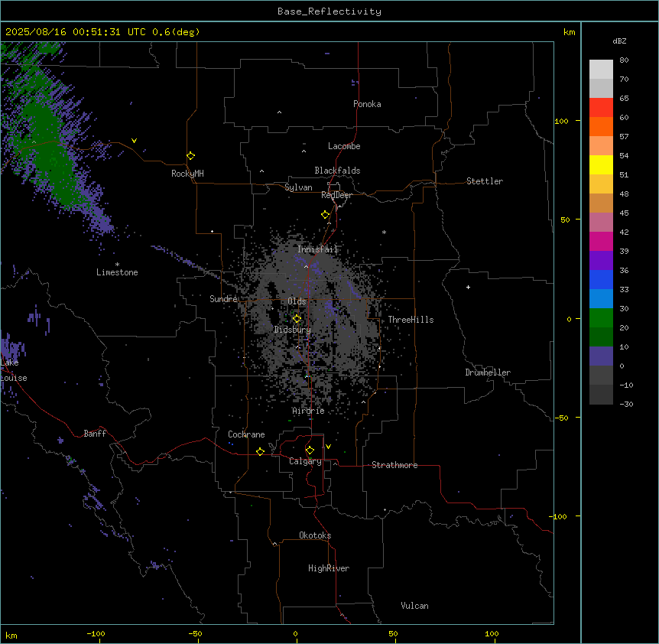Click the Strathmore label

point(394,465)
